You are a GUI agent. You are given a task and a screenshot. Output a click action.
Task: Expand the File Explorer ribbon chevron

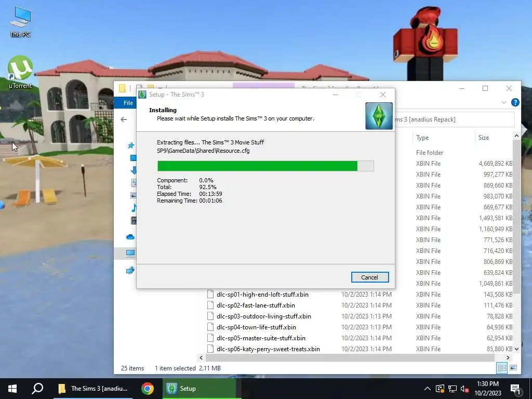[x=504, y=102]
